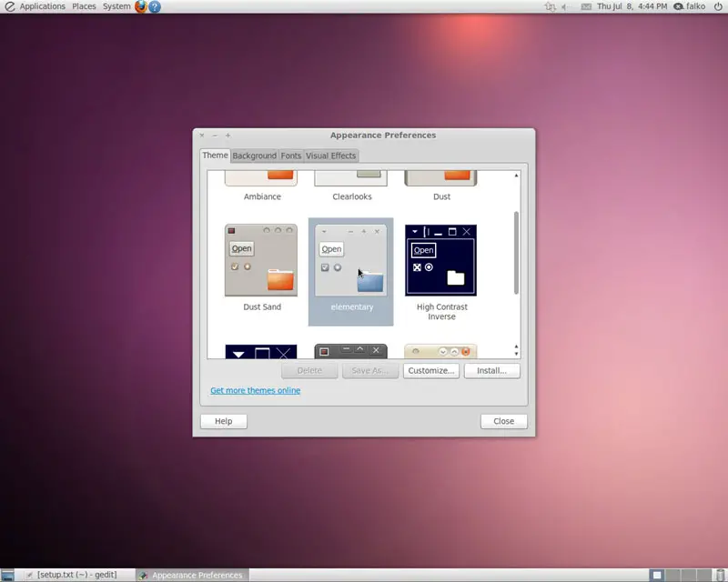The height and width of the screenshot is (582, 728).
Task: Open the network indicator icon
Action: (551, 6)
